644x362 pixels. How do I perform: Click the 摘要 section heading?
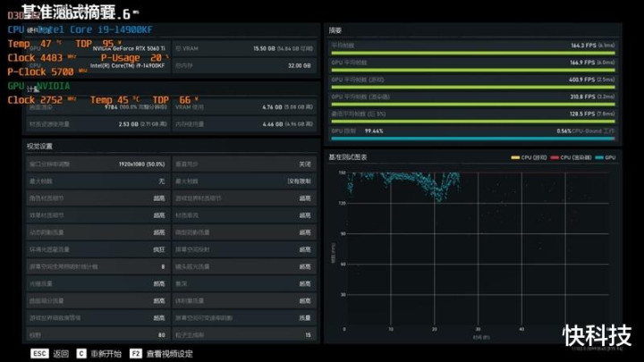pos(335,30)
